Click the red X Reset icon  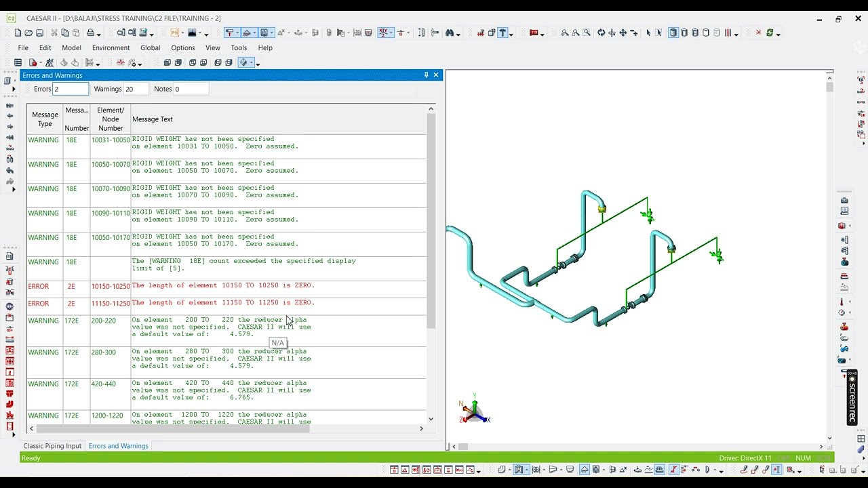point(759,33)
